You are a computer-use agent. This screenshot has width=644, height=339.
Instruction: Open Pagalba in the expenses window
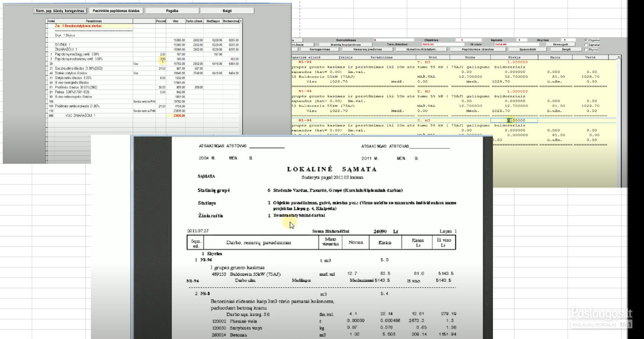click(173, 10)
